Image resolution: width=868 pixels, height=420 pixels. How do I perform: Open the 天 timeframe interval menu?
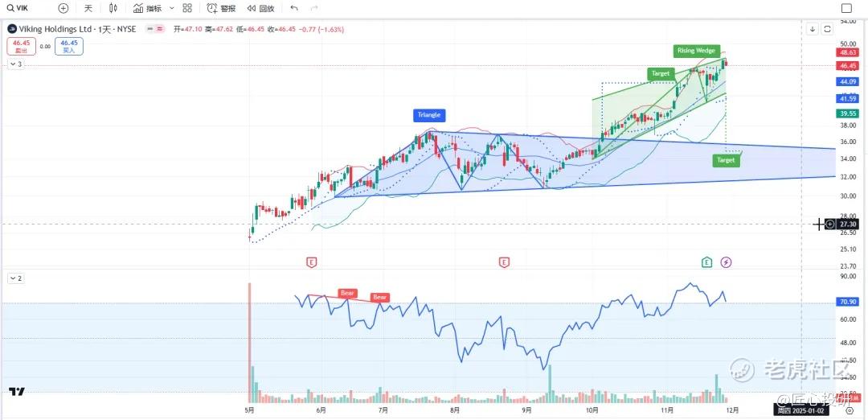88,8
